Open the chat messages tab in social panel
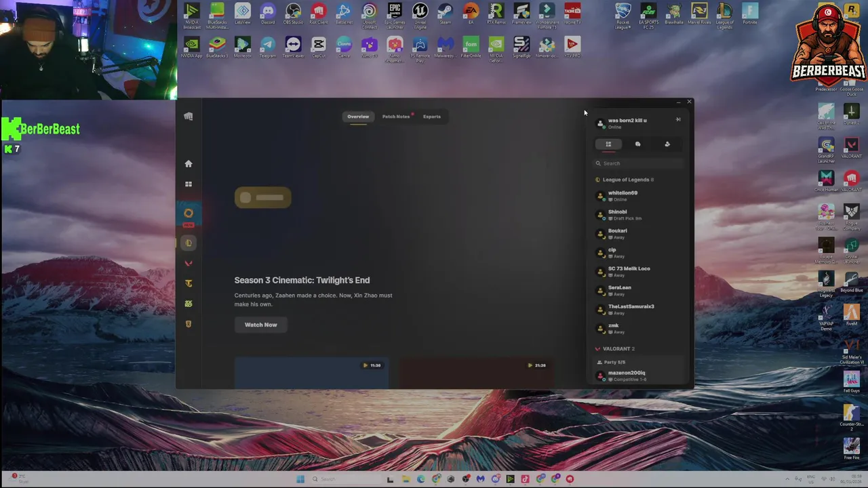868x488 pixels. (x=637, y=144)
